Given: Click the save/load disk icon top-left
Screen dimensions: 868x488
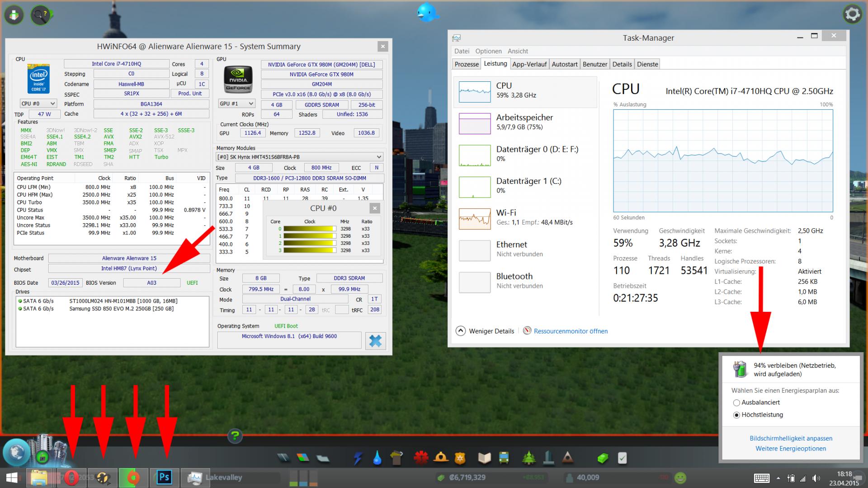Looking at the screenshot, I should pyautogui.click(x=14, y=15).
